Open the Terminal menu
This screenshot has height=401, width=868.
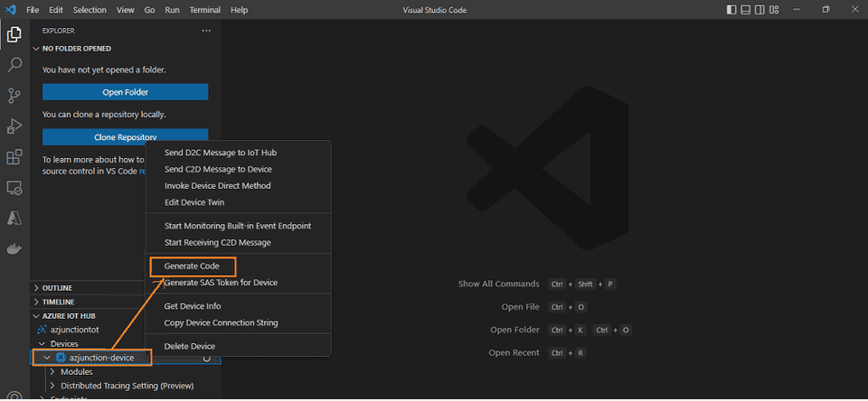[205, 10]
